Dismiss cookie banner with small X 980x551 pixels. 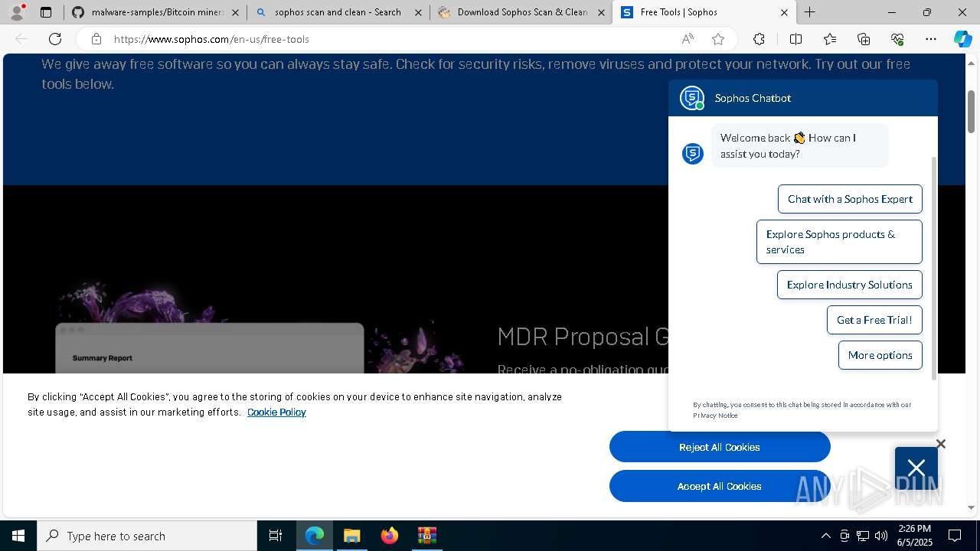tap(941, 444)
